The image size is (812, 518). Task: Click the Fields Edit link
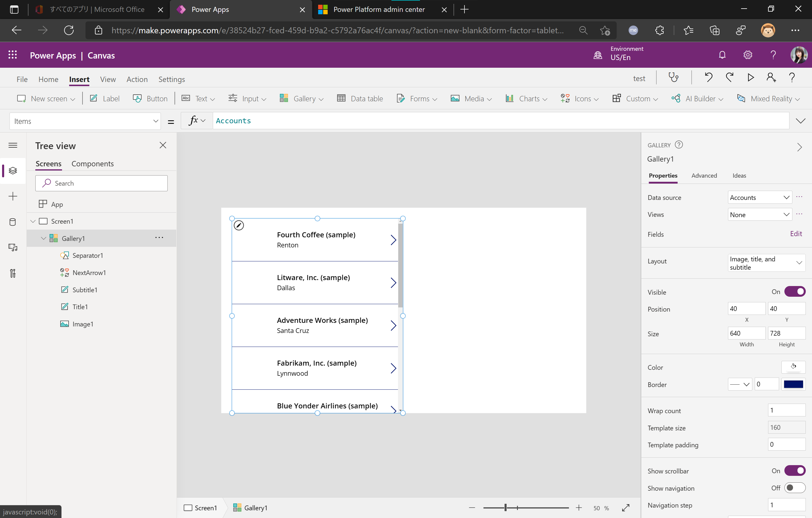point(796,233)
